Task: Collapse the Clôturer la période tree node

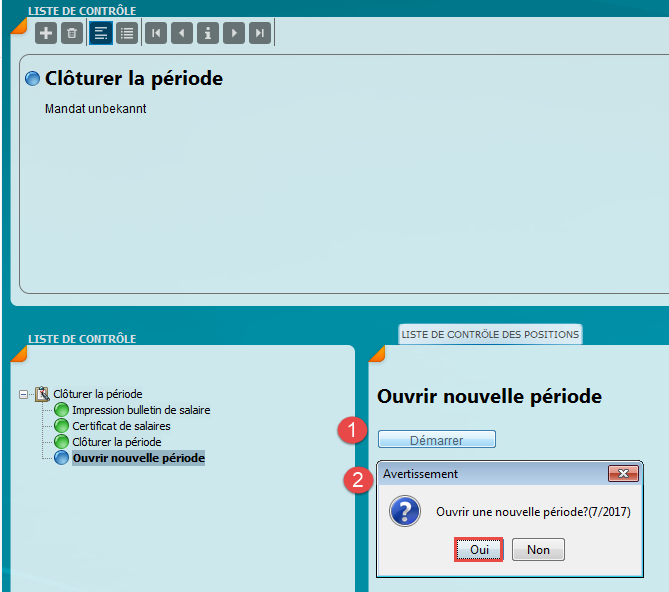Action: pos(24,394)
